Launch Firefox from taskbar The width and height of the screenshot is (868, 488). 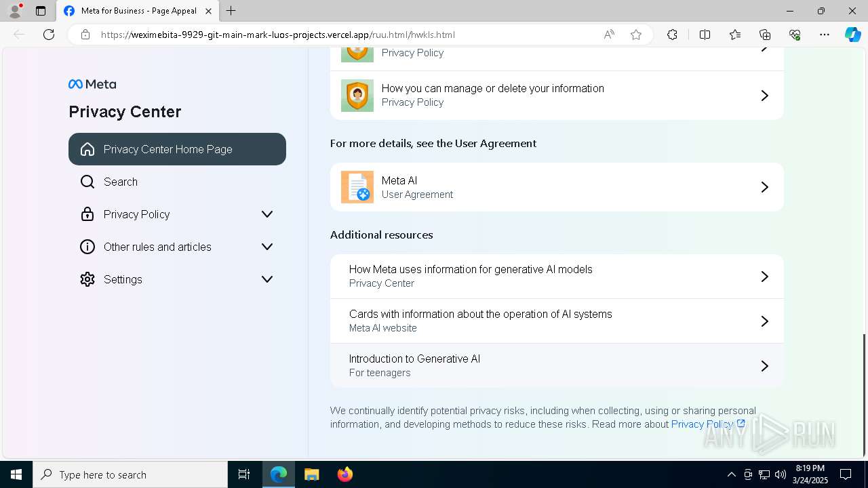pos(344,474)
